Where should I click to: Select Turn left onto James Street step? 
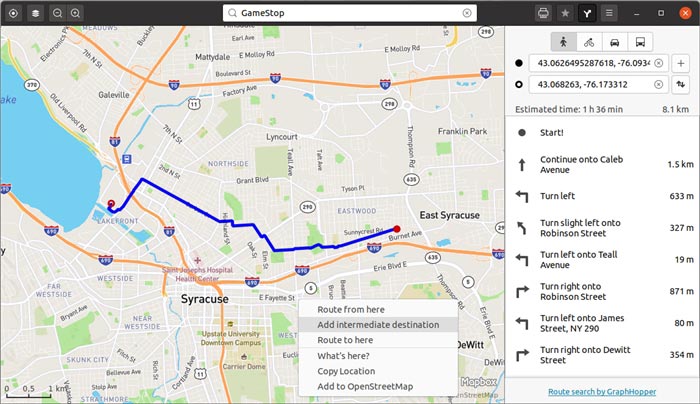[602, 323]
